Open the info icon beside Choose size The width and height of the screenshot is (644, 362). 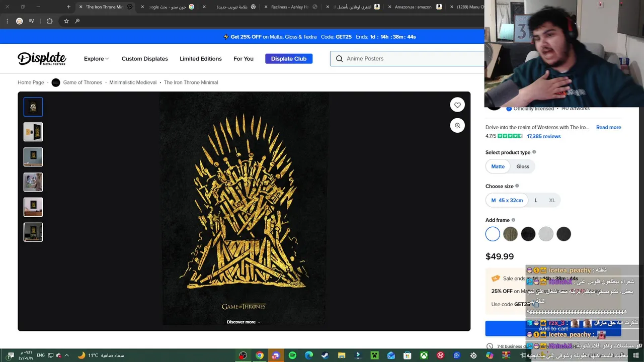[x=517, y=186]
